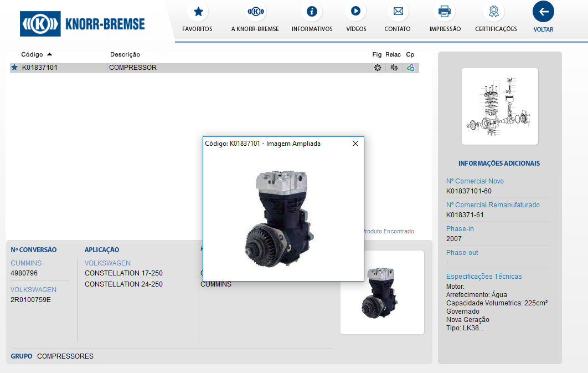
Task: Open the A Knorr-Bremse company page
Action: 255,12
